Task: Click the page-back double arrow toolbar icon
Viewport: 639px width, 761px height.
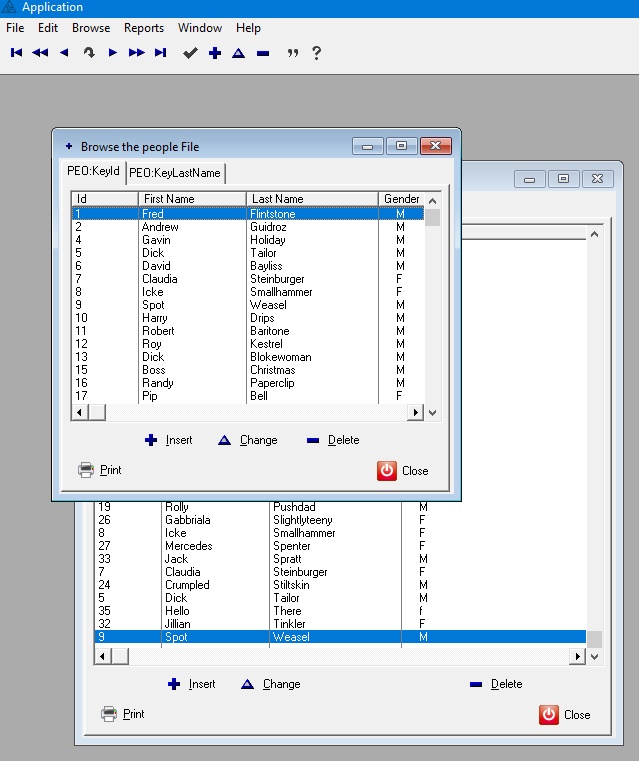Action: click(40, 53)
